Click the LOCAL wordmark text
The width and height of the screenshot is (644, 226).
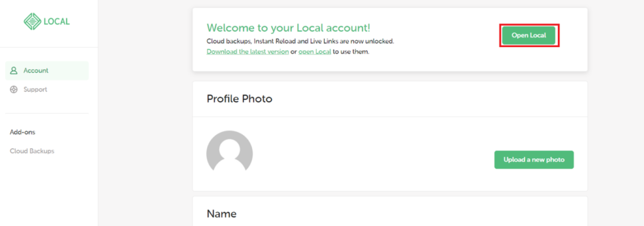[x=57, y=21]
